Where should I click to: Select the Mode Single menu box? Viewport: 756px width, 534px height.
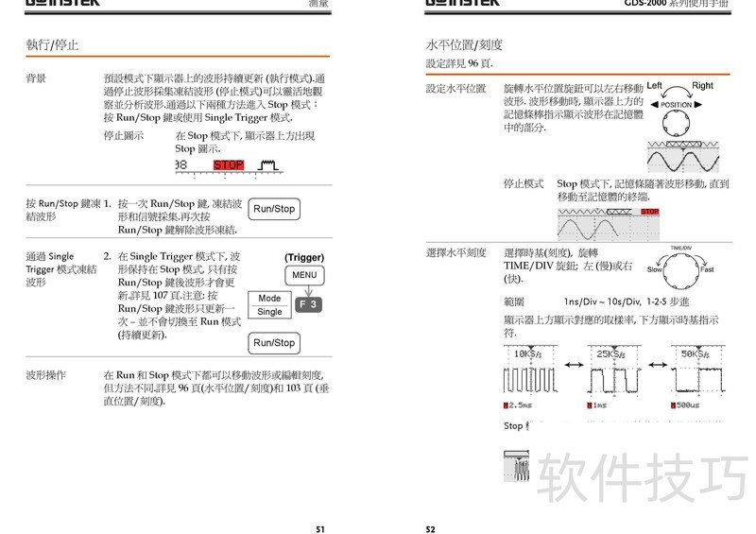(x=269, y=304)
